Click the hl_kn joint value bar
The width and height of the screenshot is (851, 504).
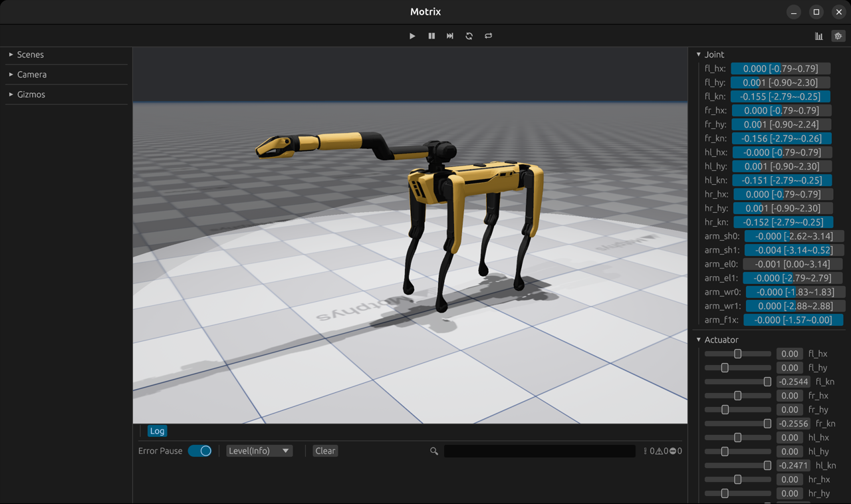pos(782,180)
